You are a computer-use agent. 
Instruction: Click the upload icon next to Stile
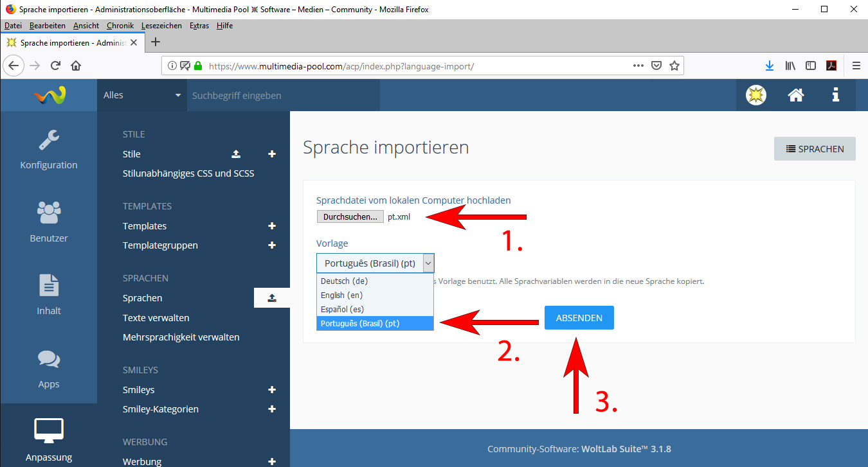236,154
